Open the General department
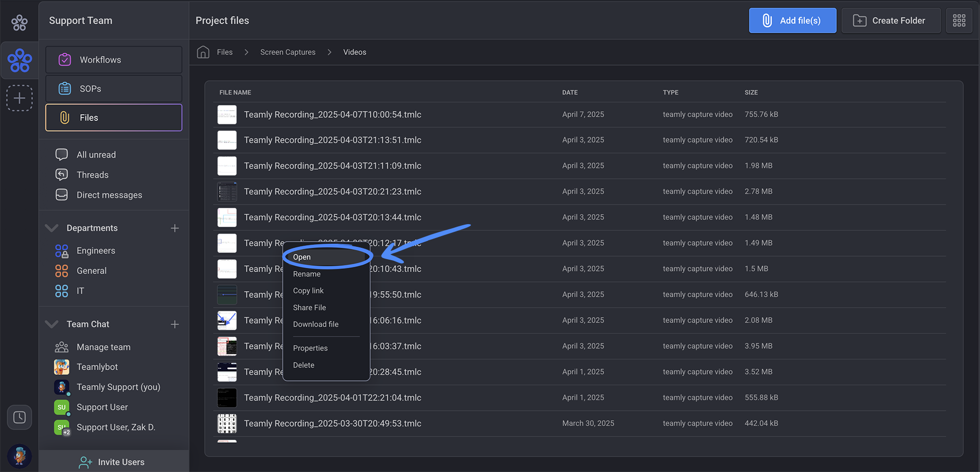 tap(92, 270)
